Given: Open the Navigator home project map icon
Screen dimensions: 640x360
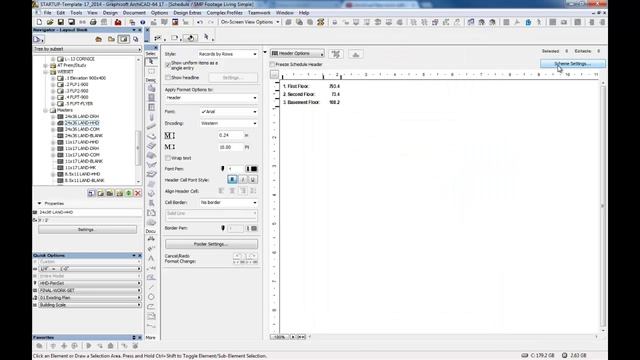Looking at the screenshot, I should [98, 40].
